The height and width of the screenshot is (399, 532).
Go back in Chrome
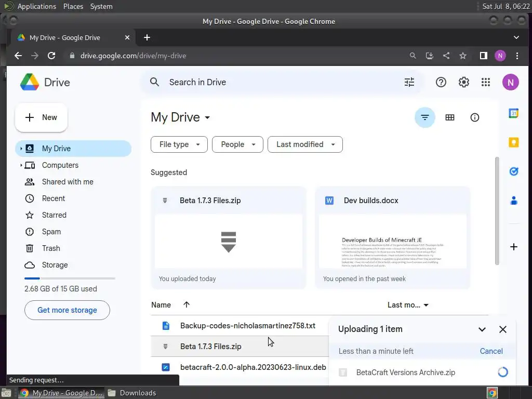coord(18,56)
